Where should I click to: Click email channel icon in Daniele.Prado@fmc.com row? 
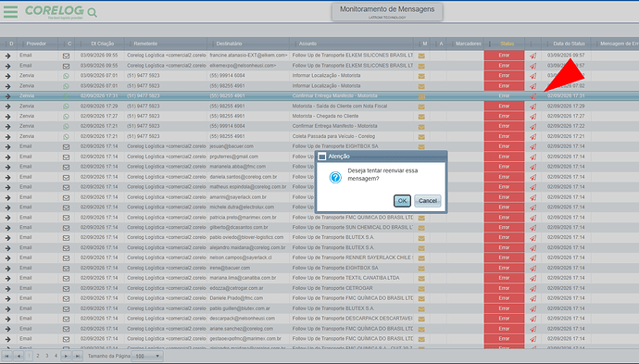[66, 299]
